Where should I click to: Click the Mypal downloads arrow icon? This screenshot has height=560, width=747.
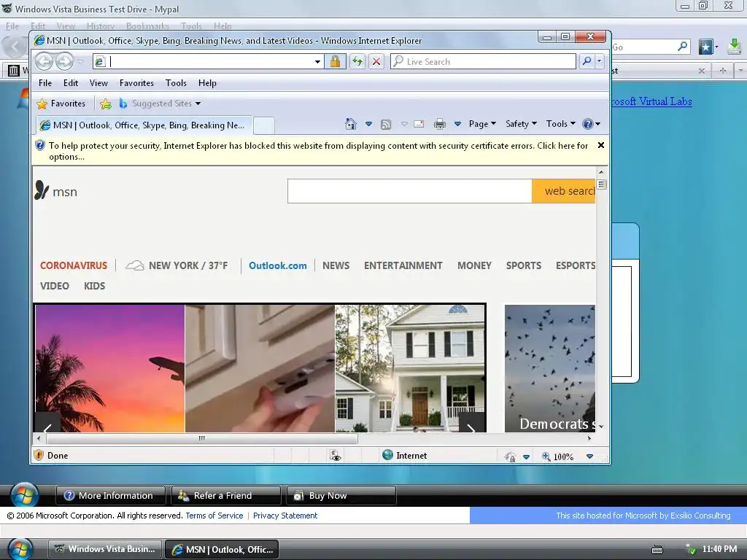point(735,46)
